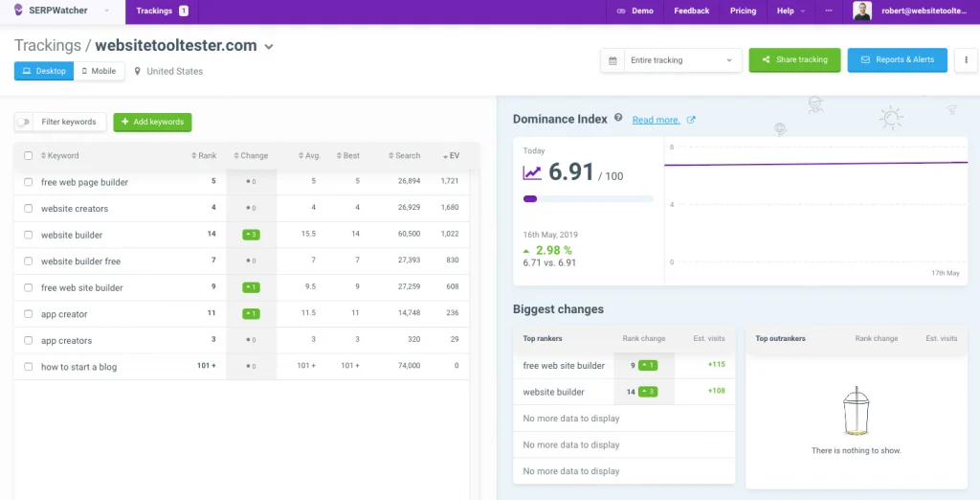
Task: Click the location pin icon for United States
Action: pos(138,72)
